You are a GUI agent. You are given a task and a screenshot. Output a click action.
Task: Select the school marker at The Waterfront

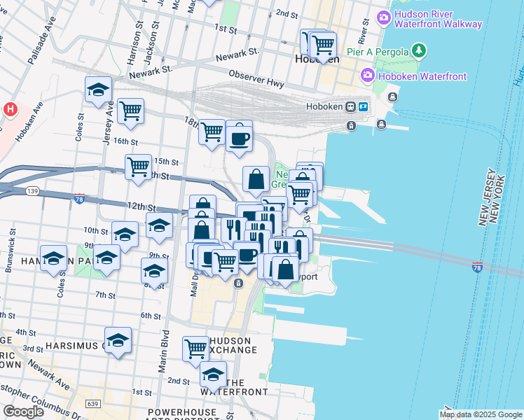[x=213, y=377]
